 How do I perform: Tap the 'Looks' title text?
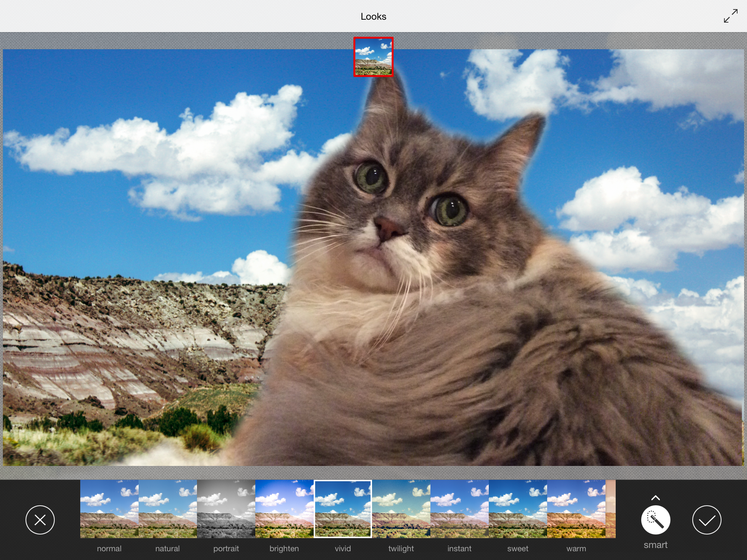click(x=373, y=16)
